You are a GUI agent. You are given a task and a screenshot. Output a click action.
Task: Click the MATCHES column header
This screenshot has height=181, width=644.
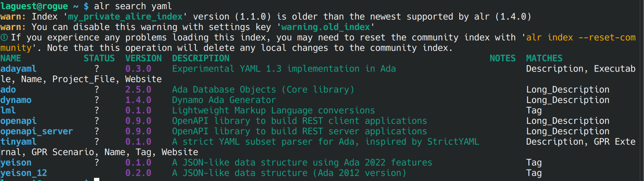click(x=544, y=58)
